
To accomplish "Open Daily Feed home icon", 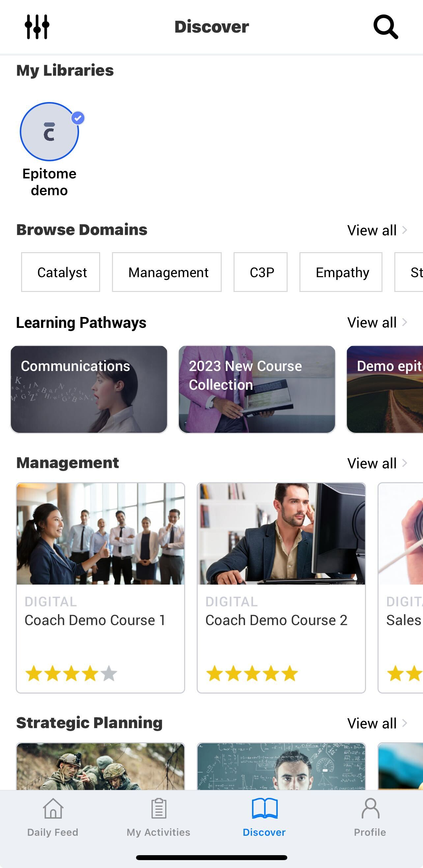I will (53, 808).
